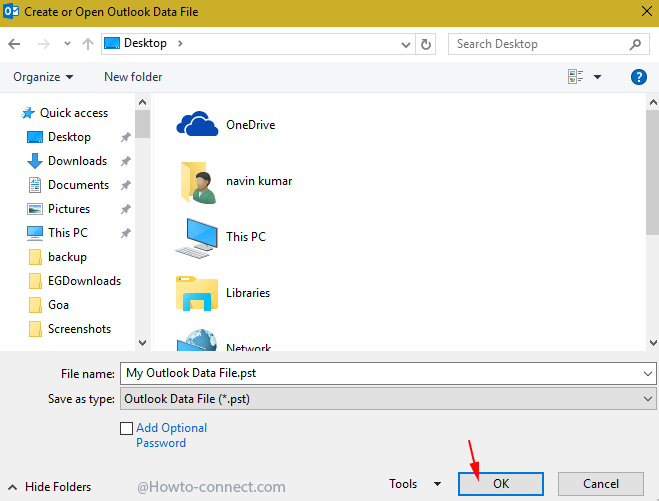Click pin icon next to This PC
Screen dimensions: 659x501
(x=126, y=233)
